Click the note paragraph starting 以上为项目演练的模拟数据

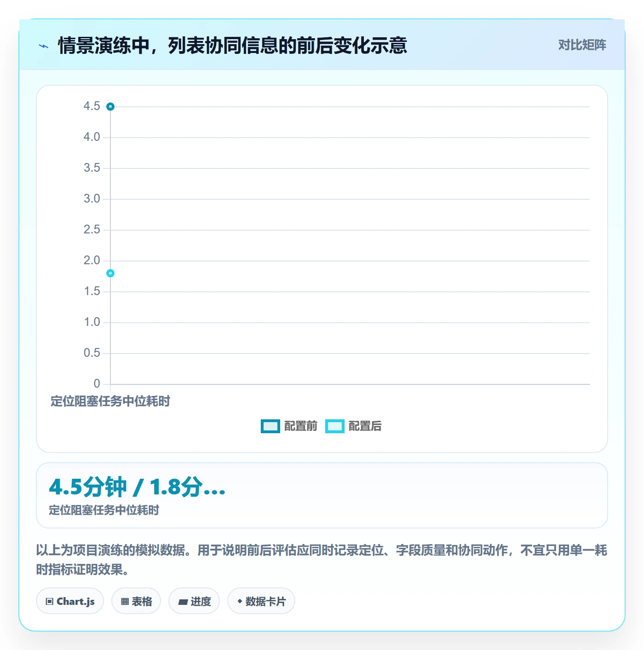point(322,560)
